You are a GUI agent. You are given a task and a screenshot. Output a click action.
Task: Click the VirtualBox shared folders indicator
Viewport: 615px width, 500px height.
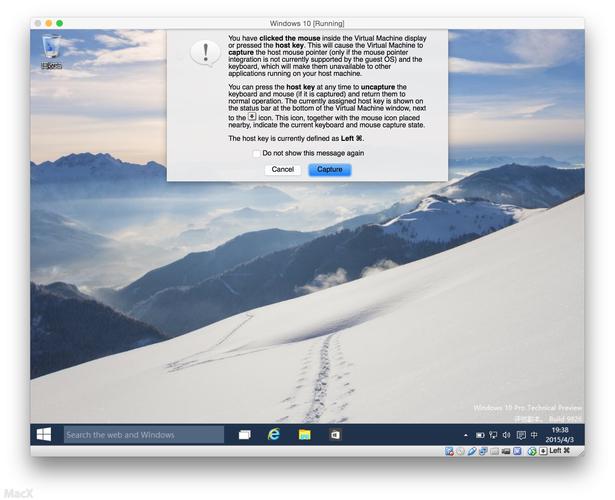click(495, 451)
